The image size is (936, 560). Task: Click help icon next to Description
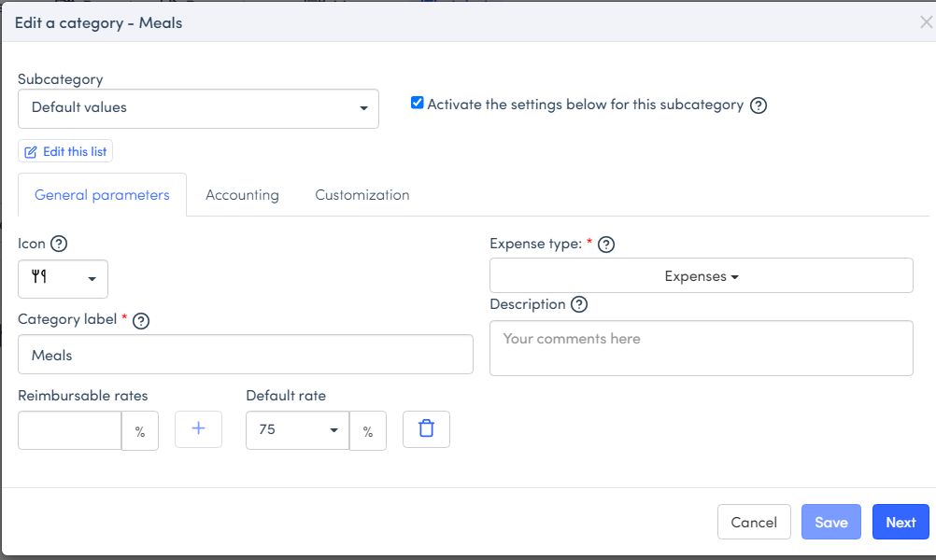579,304
